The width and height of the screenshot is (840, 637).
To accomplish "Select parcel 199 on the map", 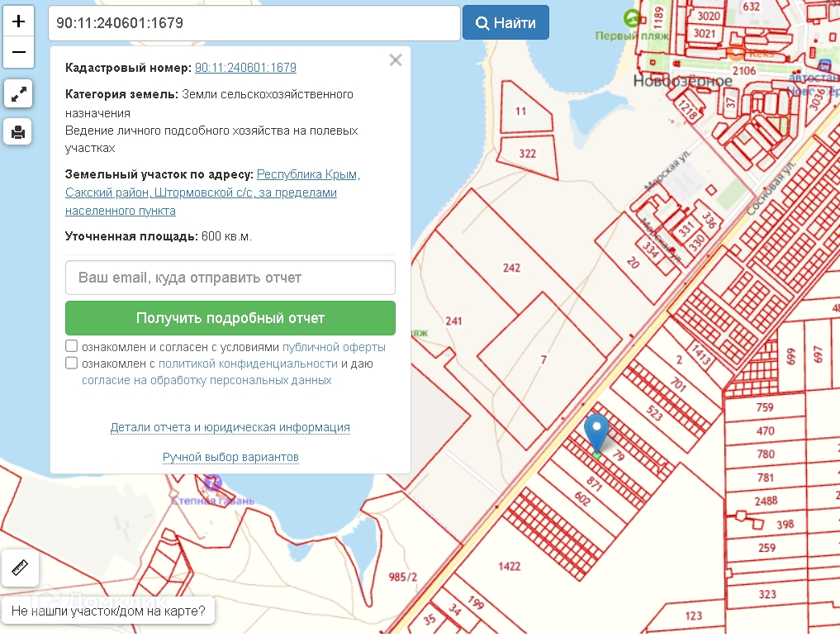I will [x=475, y=602].
